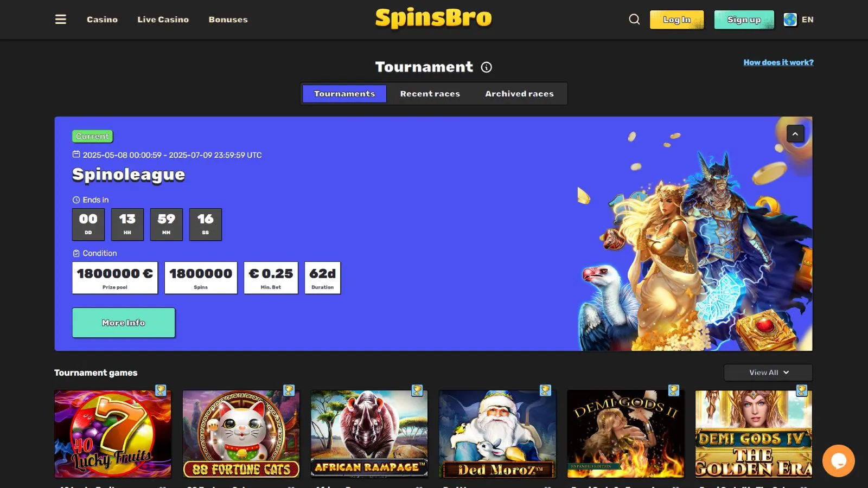This screenshot has height=488, width=868.
Task: Open the Live Casino menu item
Action: [163, 20]
